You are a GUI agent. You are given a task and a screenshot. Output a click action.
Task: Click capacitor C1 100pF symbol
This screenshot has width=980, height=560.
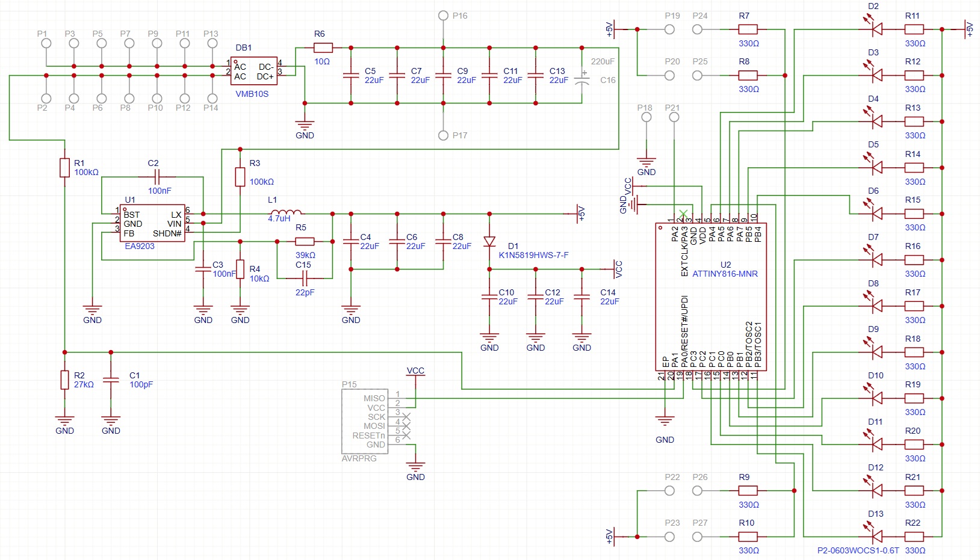click(x=111, y=380)
